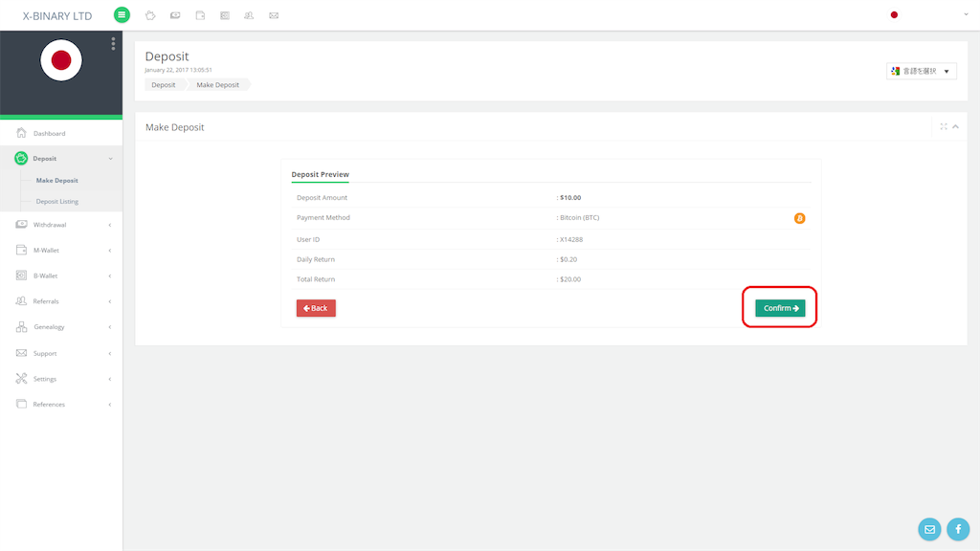Click the Support envelope icon in sidebar

[x=21, y=353]
